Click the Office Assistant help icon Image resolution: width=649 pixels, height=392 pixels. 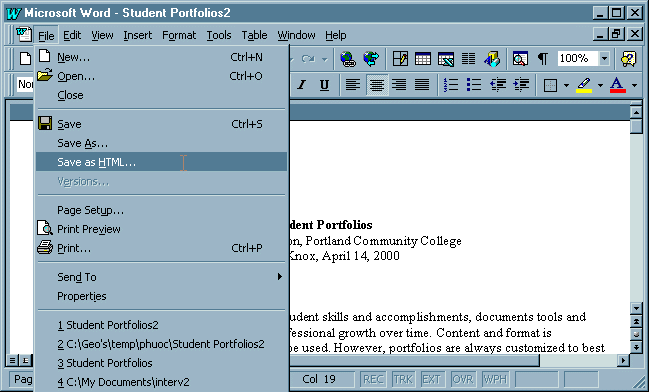629,59
